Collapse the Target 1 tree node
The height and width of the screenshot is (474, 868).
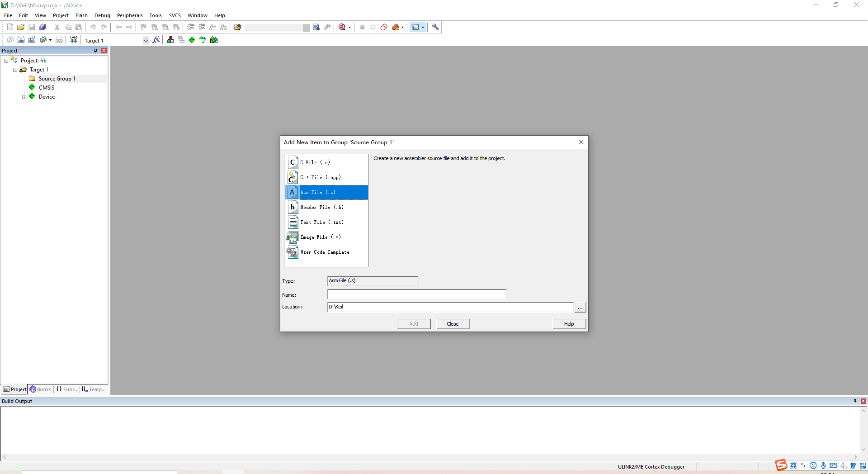tap(15, 70)
